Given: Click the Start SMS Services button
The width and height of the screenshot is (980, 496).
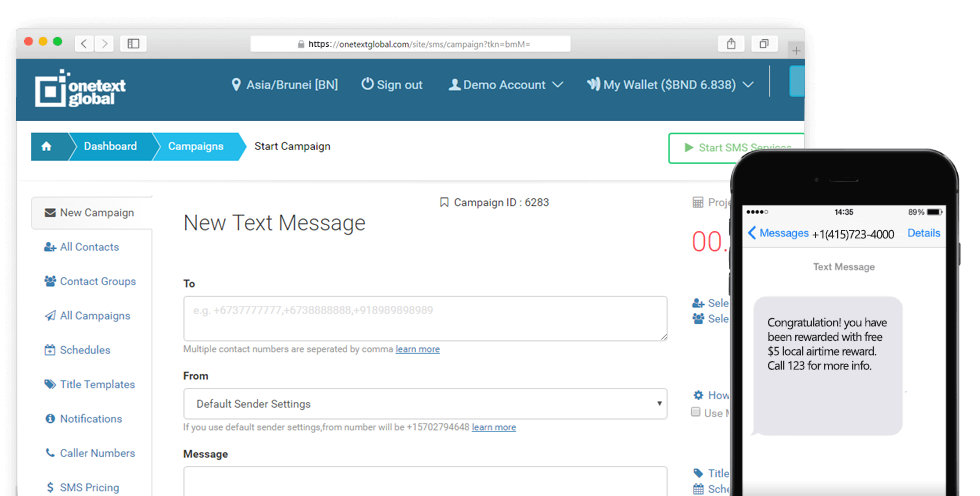Looking at the screenshot, I should (x=736, y=148).
